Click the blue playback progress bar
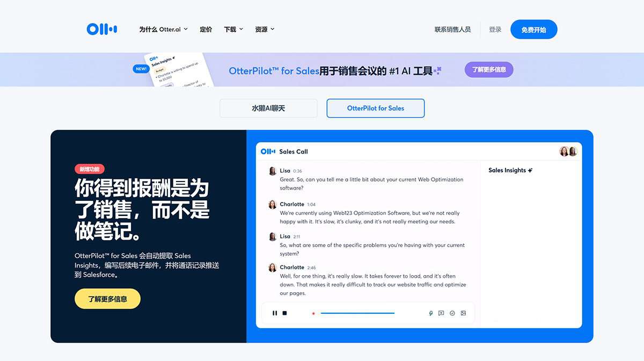Screen dimensions: 644x361 tap(357, 313)
